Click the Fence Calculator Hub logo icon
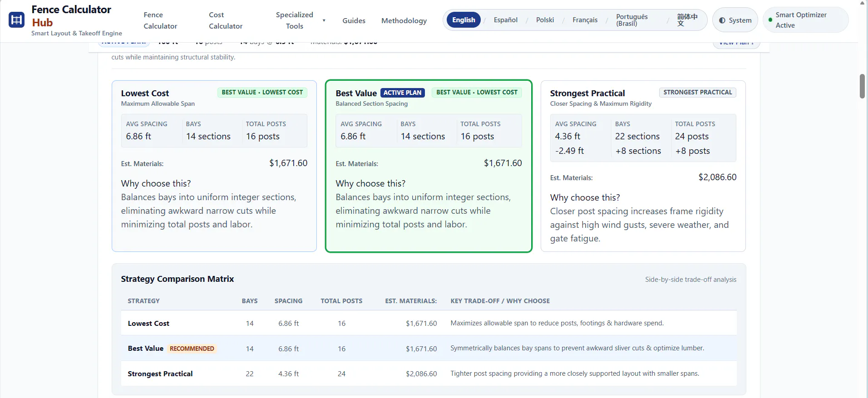Screen dimensions: 868x398 [17, 20]
